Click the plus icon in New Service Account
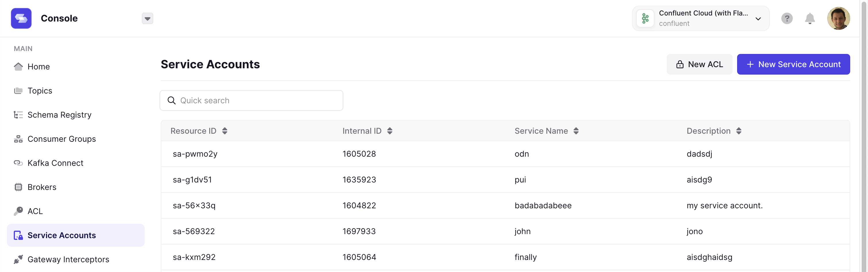The image size is (868, 272). pyautogui.click(x=750, y=64)
